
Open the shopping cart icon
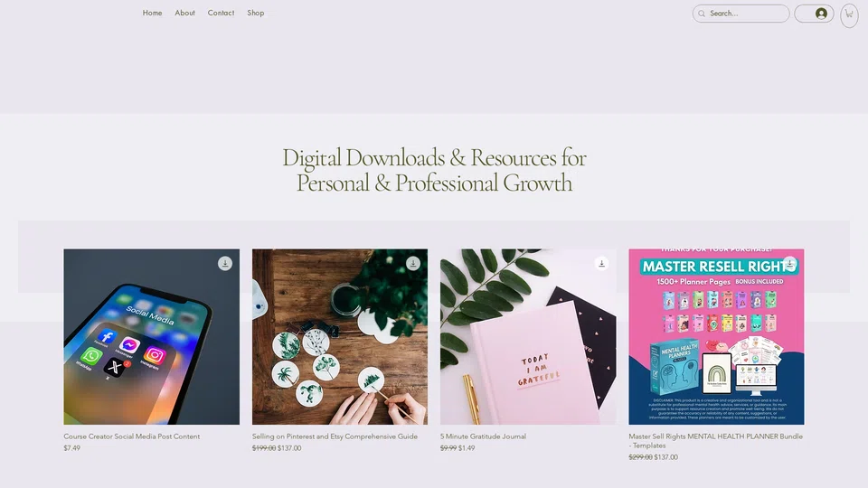coord(849,14)
